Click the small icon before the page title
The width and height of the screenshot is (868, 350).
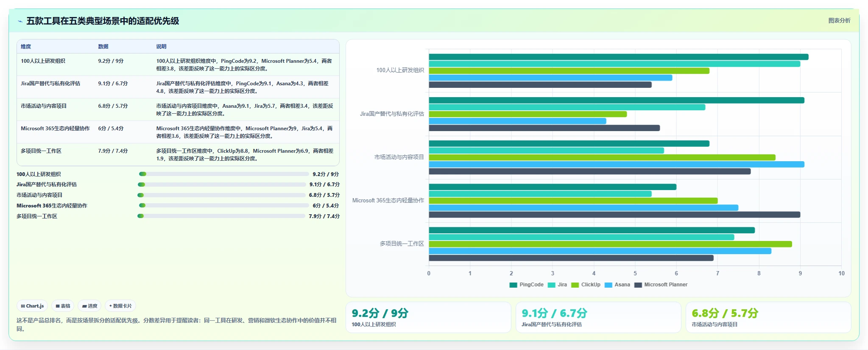pos(20,21)
